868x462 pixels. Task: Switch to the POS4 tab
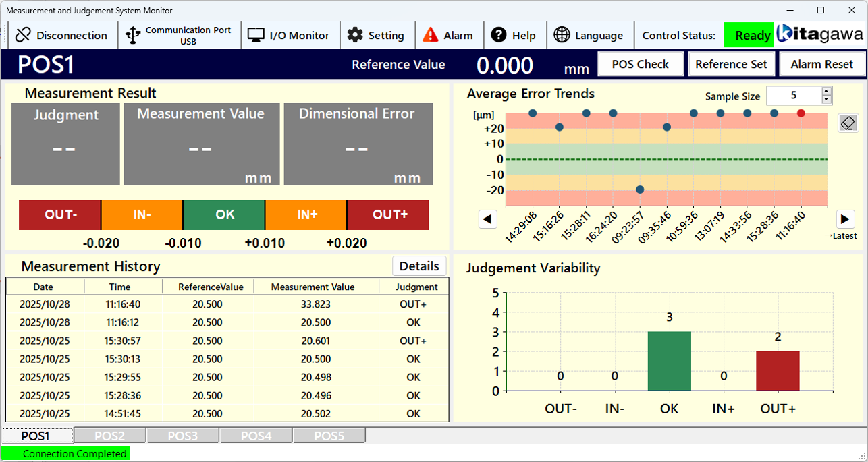(256, 436)
